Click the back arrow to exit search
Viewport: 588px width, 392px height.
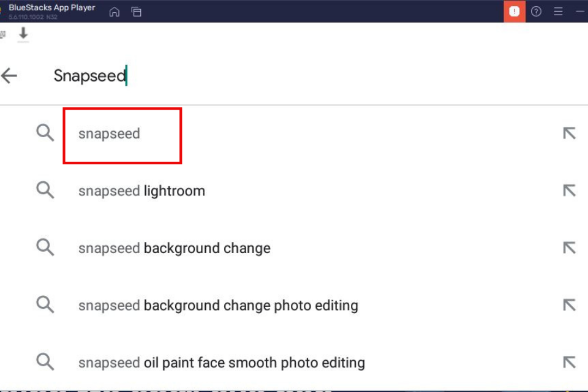(10, 75)
